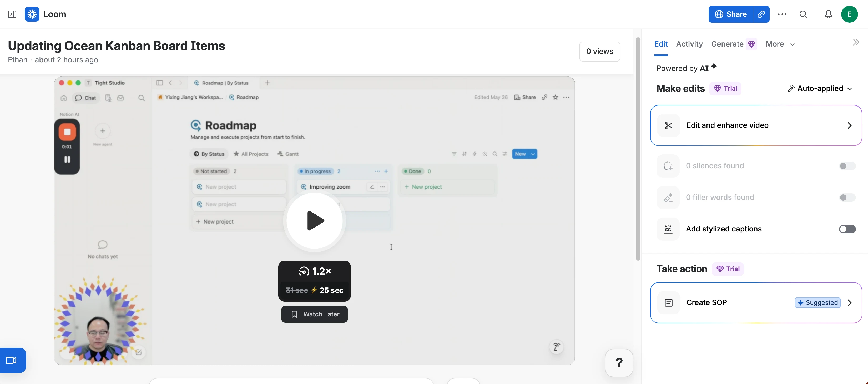868x384 pixels.
Task: Click the Generate diamond badge icon
Action: [x=751, y=44]
